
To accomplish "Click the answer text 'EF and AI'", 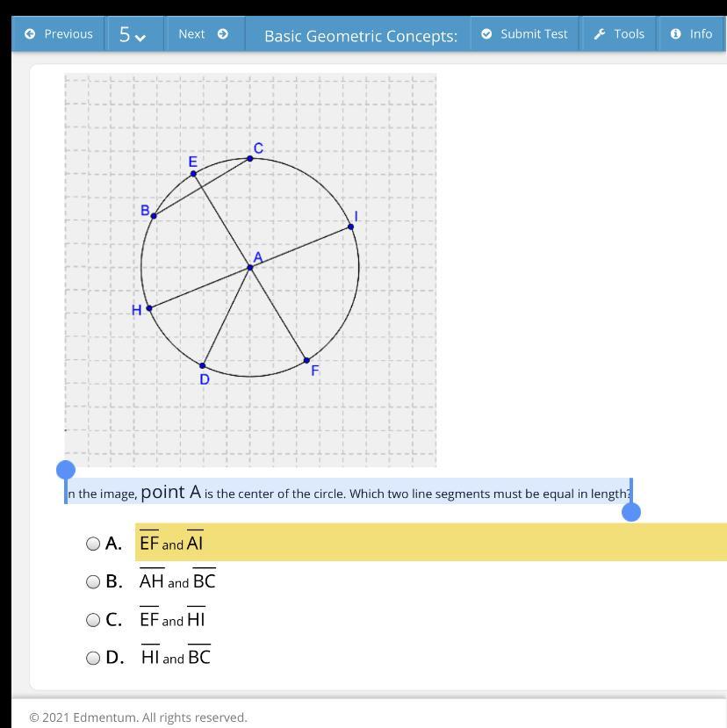I will pos(171,541).
